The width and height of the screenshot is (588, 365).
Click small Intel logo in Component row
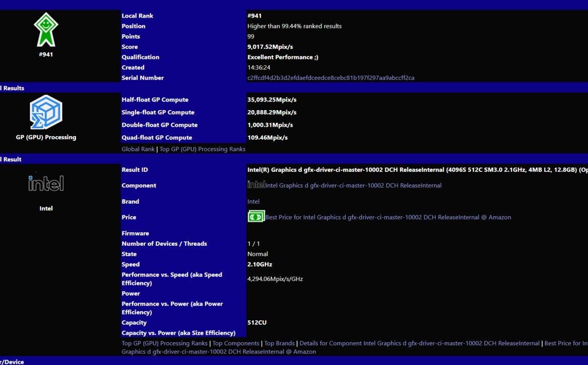pyautogui.click(x=256, y=185)
